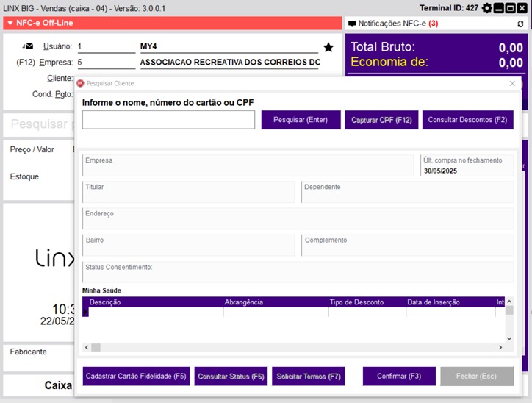532x403 pixels.
Task: Click the Fechar (Esc) button
Action: tap(477, 377)
